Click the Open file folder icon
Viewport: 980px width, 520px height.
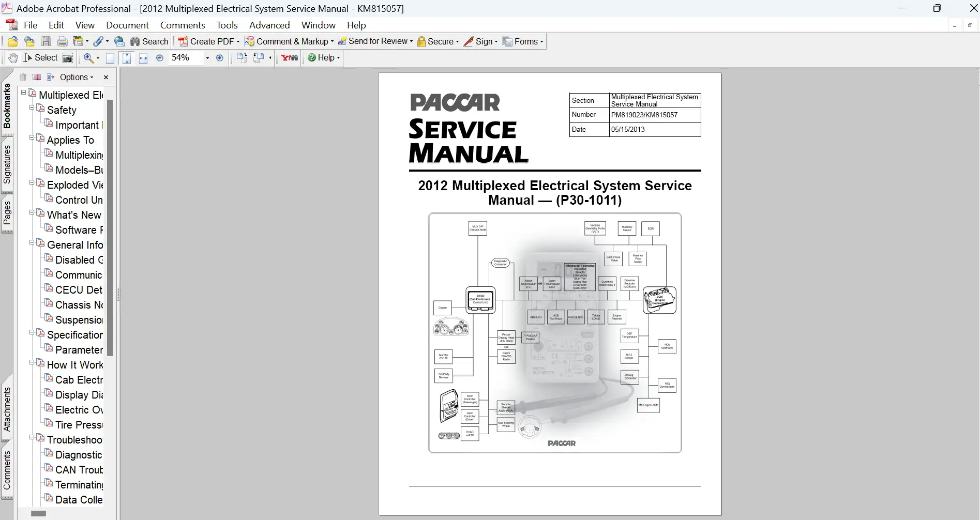pos(13,41)
